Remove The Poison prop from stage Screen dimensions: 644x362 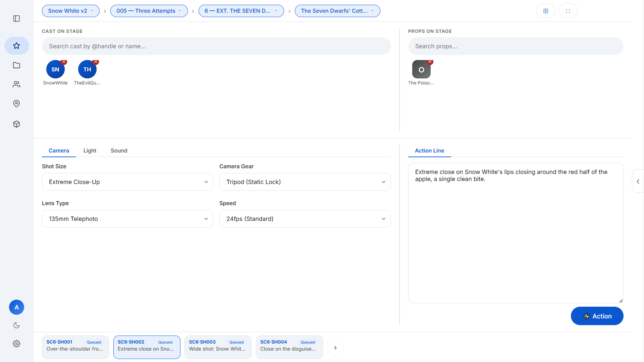pyautogui.click(x=430, y=62)
